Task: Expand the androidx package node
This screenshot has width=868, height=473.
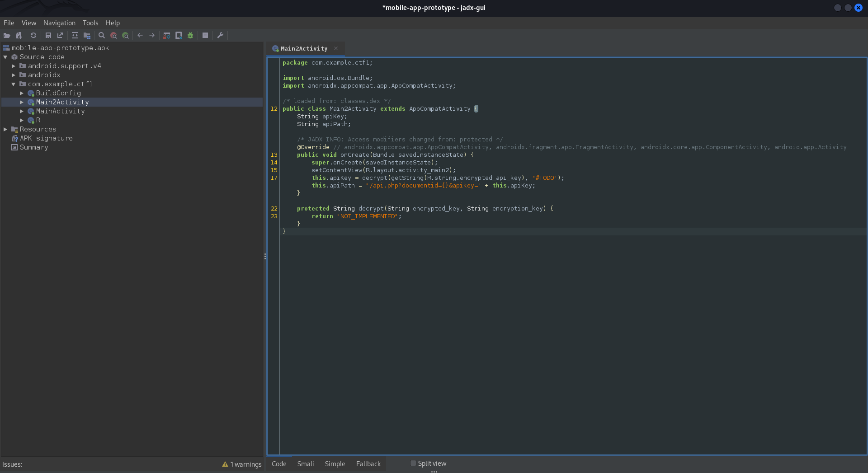Action: (x=14, y=75)
